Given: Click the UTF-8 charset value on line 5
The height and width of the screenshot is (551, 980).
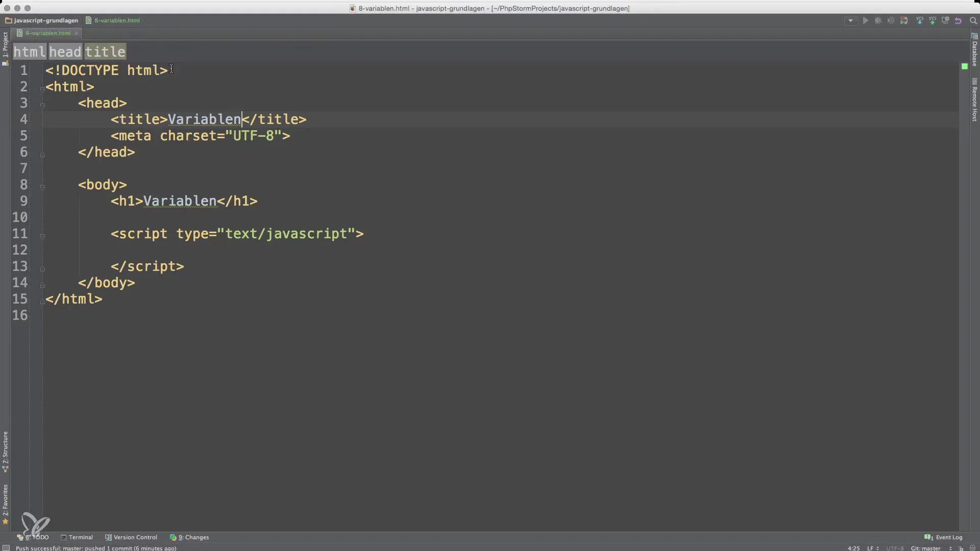Looking at the screenshot, I should [x=254, y=136].
